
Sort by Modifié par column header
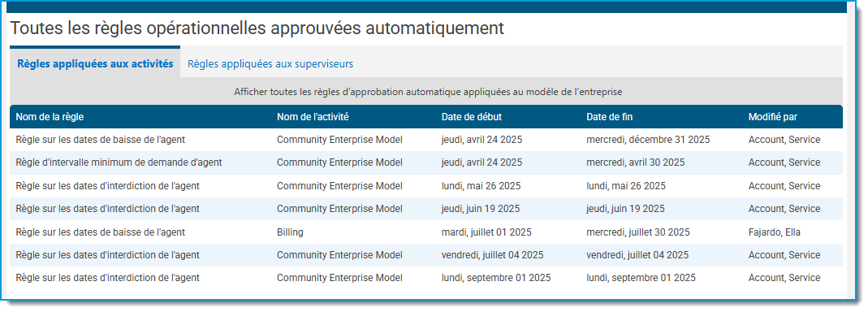(x=773, y=117)
